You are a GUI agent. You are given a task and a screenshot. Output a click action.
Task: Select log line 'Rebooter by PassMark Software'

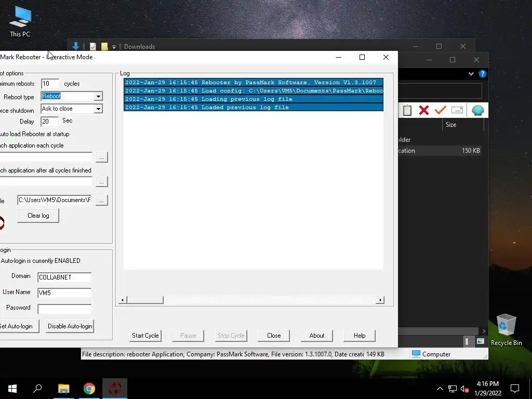[x=254, y=83]
